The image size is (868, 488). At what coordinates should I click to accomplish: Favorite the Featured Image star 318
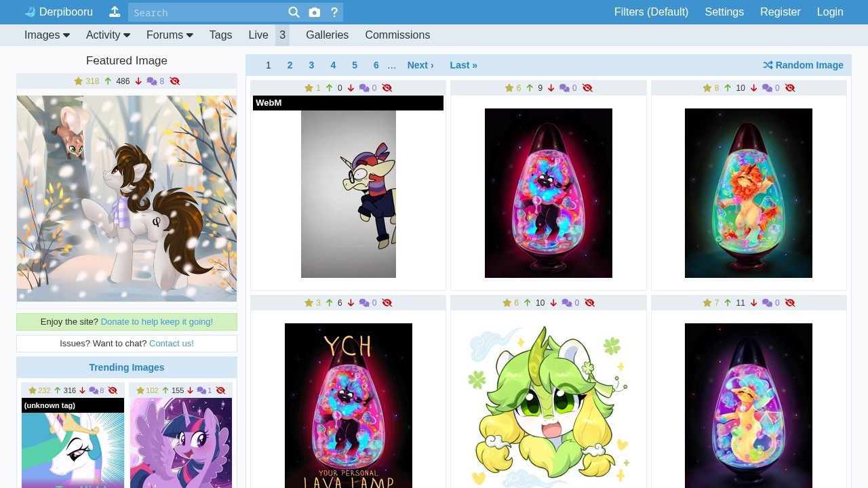[87, 81]
